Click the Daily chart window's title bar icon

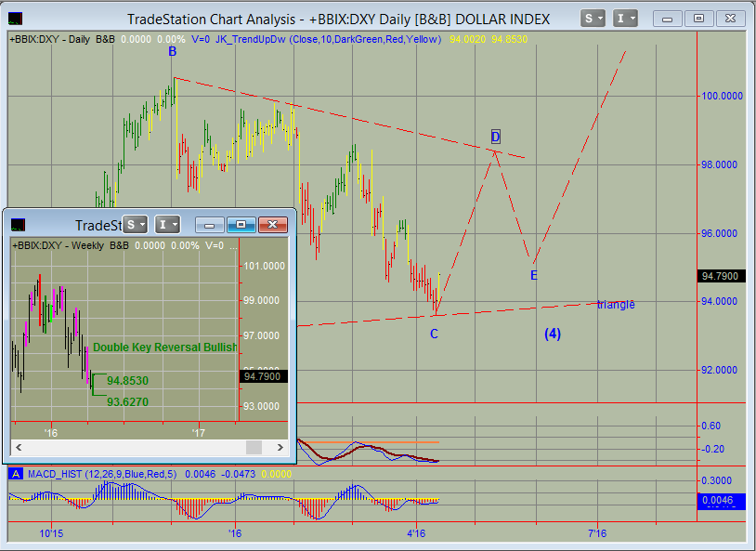(x=16, y=19)
